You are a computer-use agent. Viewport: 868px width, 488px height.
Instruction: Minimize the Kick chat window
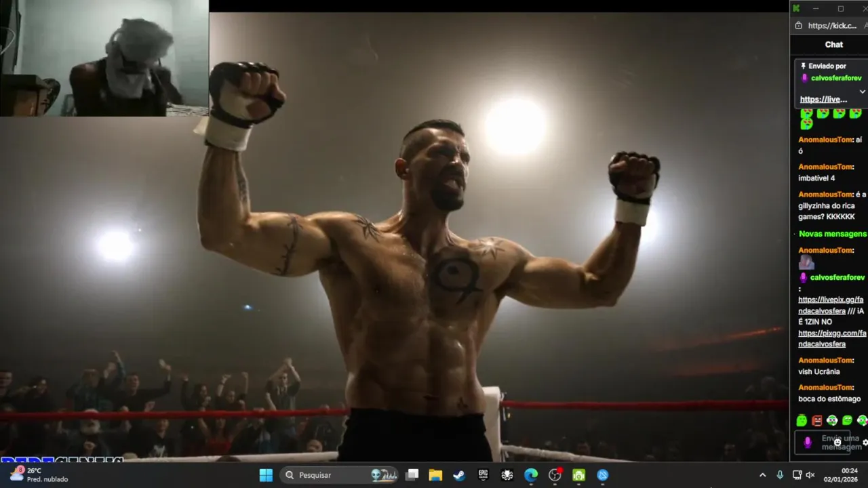click(x=816, y=8)
